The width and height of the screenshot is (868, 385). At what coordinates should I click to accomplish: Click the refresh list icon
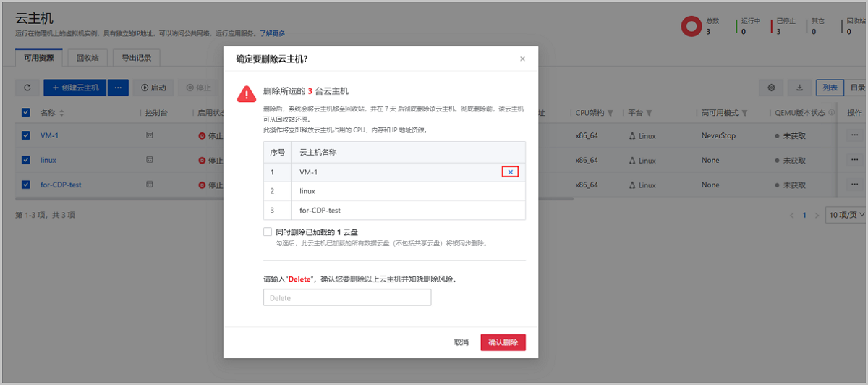(x=27, y=88)
